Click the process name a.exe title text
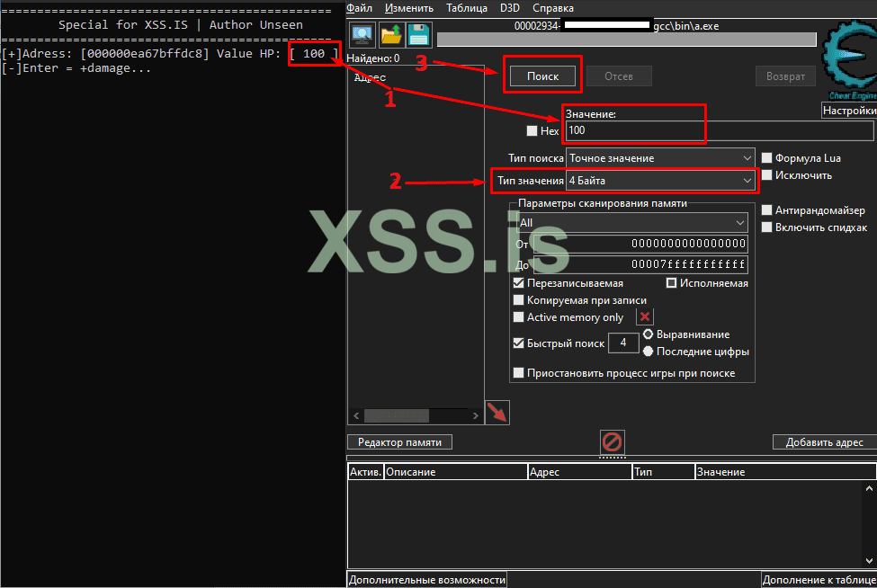The height and width of the screenshot is (588, 877). pyautogui.click(x=686, y=26)
